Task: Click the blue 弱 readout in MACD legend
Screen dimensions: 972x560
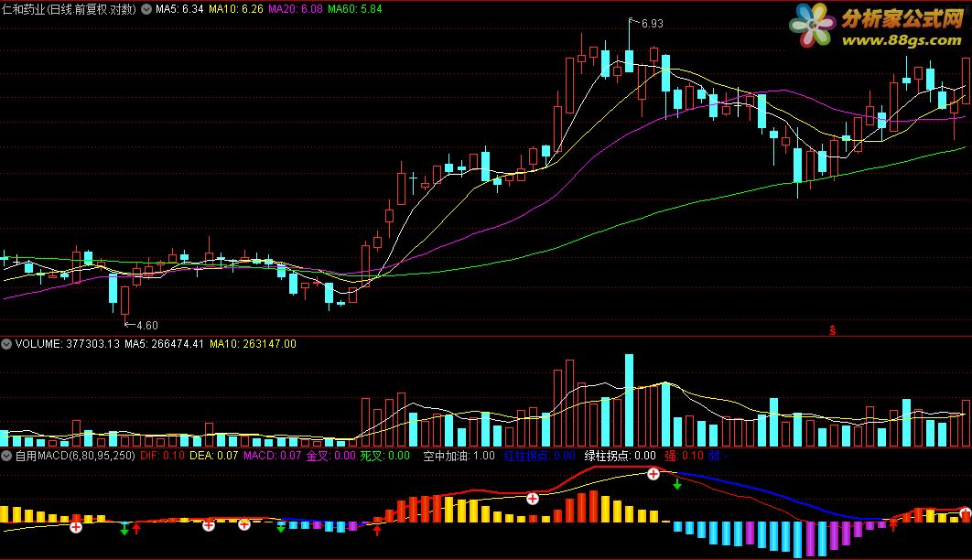Action: pos(718,456)
